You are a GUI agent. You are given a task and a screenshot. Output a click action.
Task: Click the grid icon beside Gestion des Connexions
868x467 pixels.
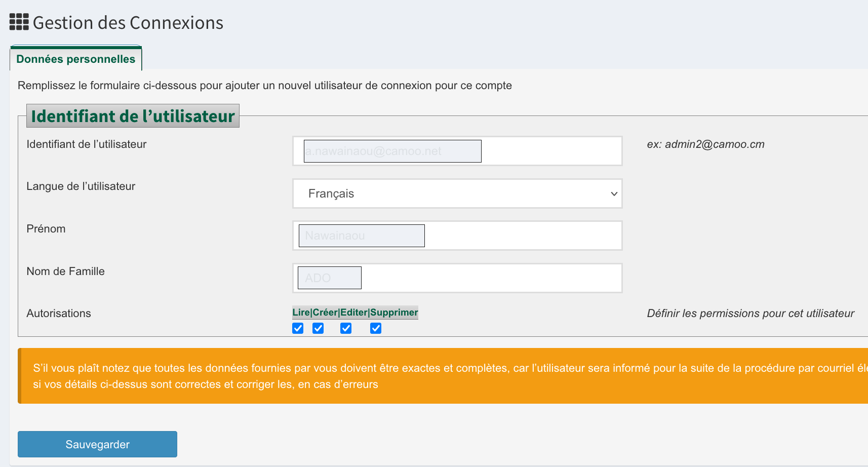[x=19, y=22]
